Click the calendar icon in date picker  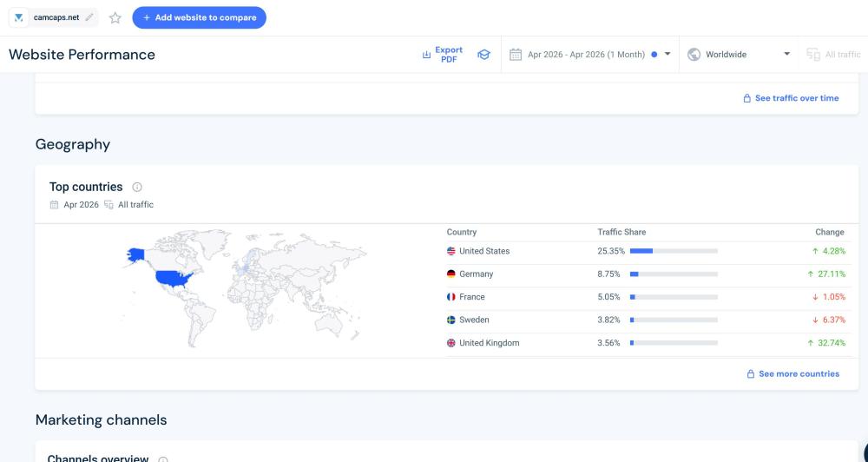516,55
